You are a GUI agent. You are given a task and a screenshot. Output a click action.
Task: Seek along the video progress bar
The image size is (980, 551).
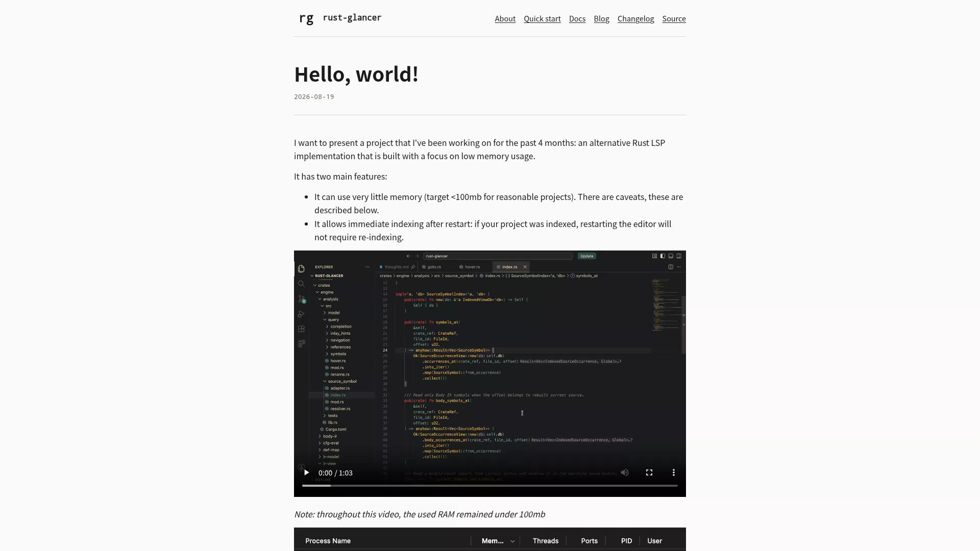click(490, 486)
